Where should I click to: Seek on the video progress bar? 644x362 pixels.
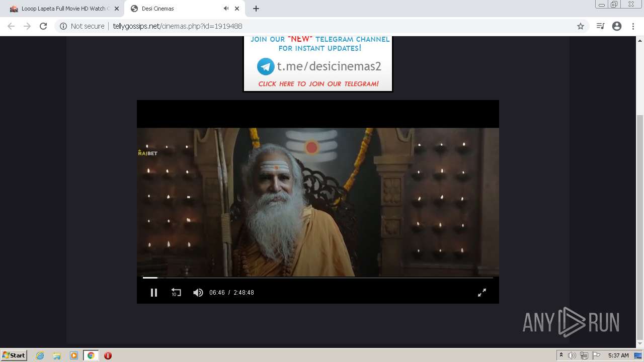click(318, 278)
